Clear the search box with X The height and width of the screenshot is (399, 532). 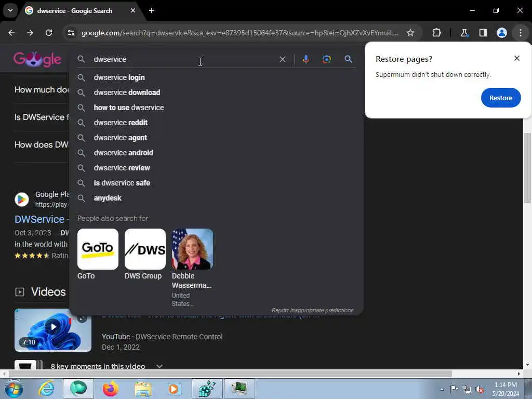[x=282, y=59]
